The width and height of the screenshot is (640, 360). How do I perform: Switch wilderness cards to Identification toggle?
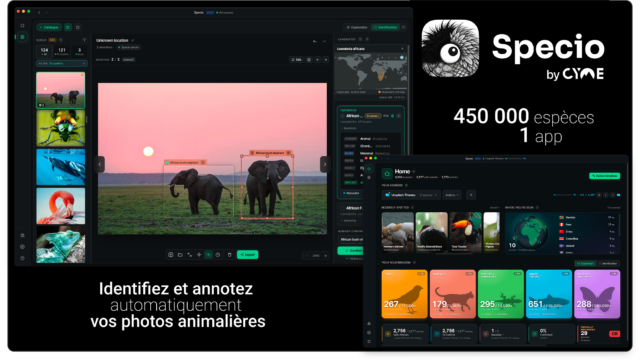608,264
